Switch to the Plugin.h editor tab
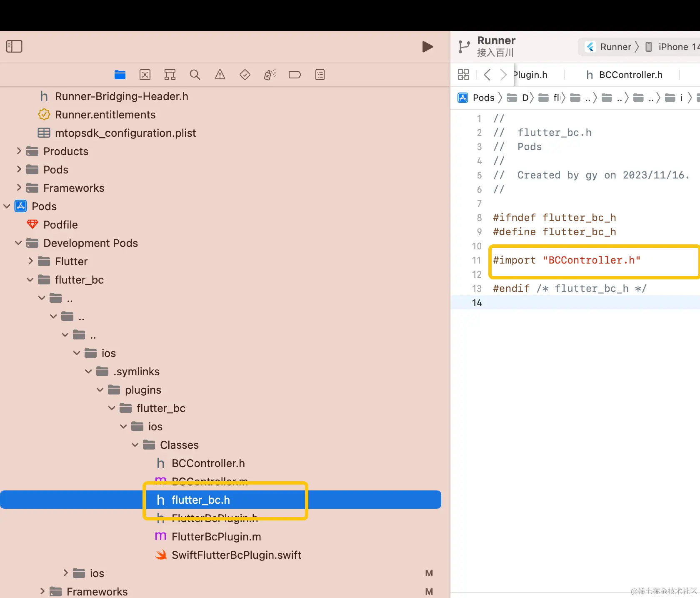 pyautogui.click(x=530, y=75)
